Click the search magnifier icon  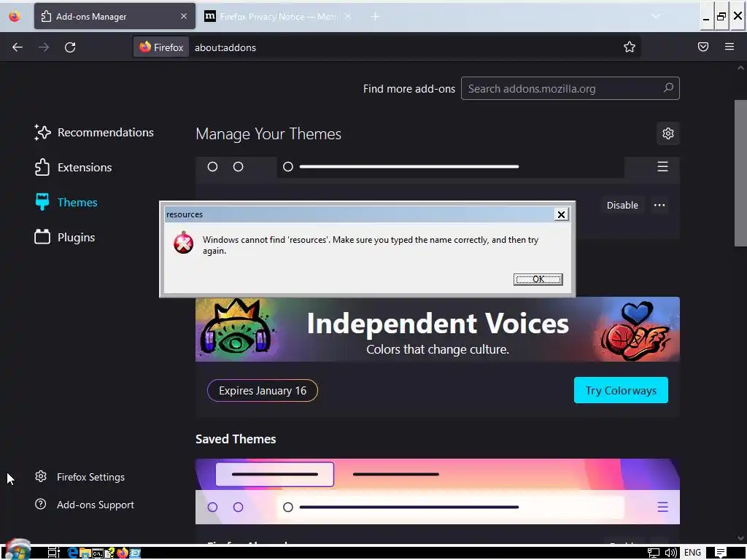(668, 88)
